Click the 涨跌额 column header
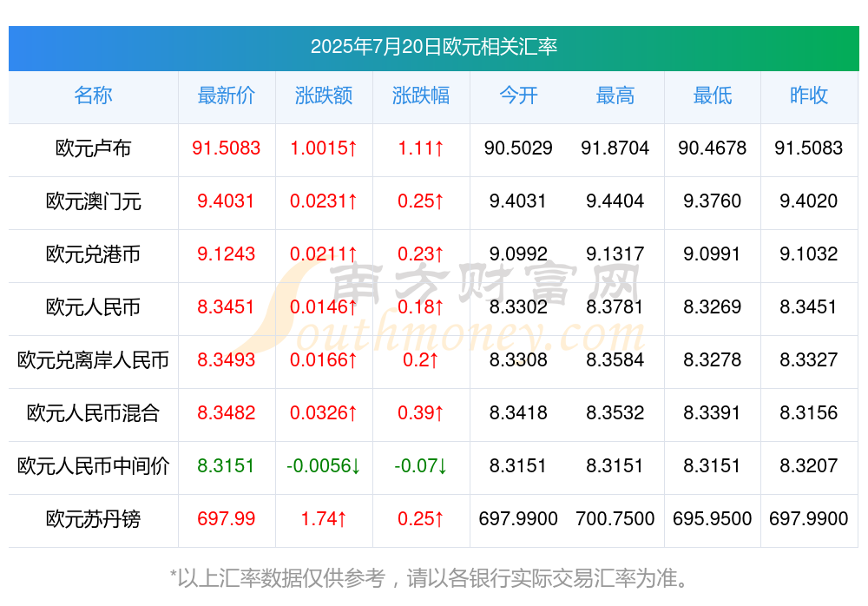 [324, 96]
